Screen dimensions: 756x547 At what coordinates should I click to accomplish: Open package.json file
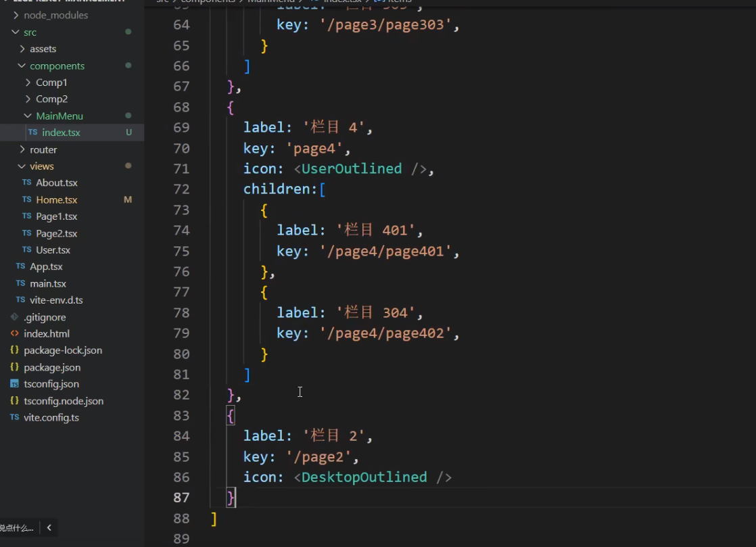52,367
